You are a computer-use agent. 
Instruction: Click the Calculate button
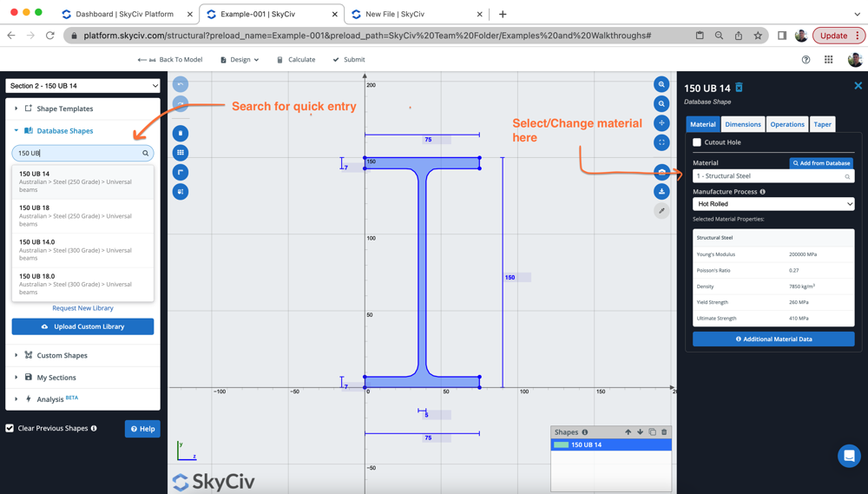tap(296, 60)
